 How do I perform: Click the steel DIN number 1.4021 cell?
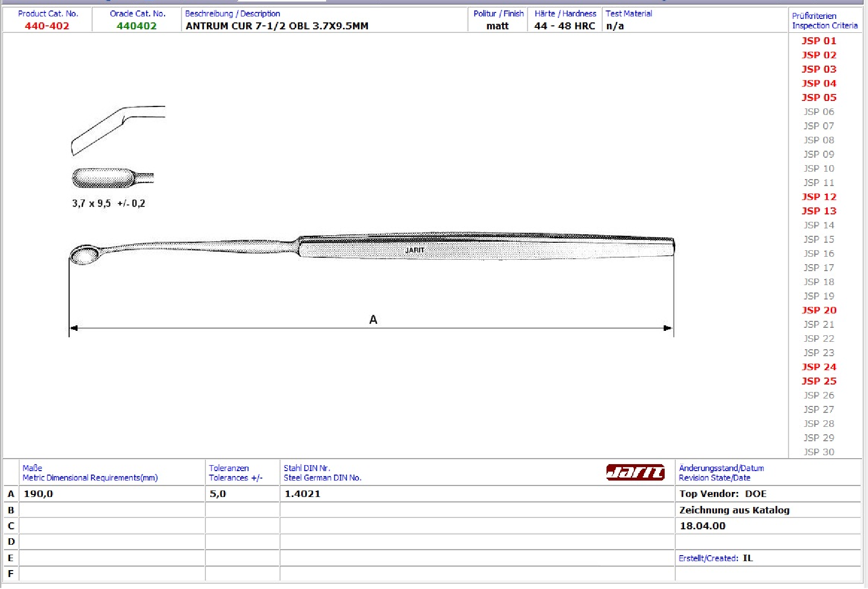click(302, 494)
